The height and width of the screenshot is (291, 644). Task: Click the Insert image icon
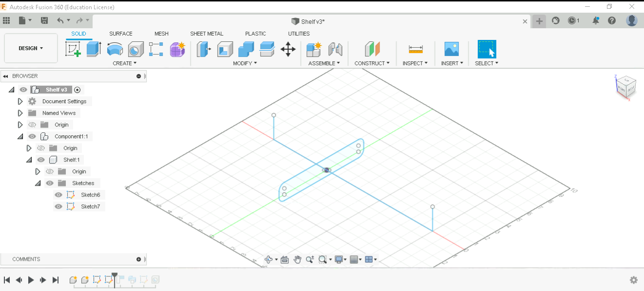[452, 49]
